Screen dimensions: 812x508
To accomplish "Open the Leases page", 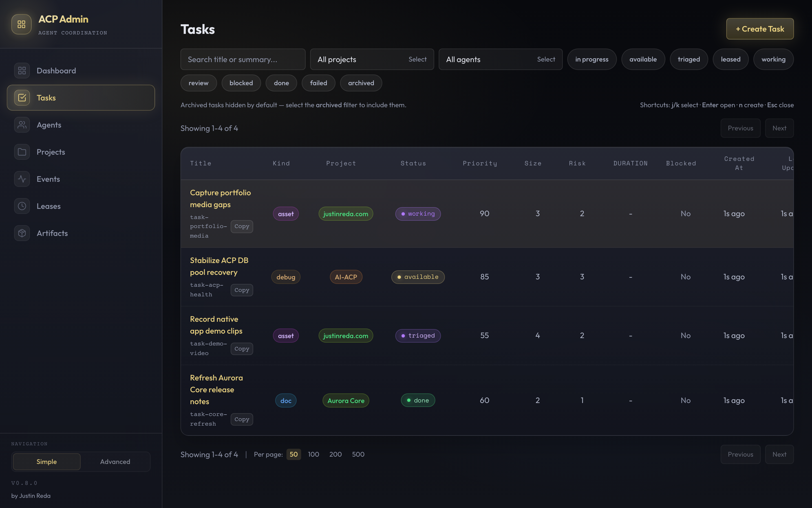I will pyautogui.click(x=81, y=206).
